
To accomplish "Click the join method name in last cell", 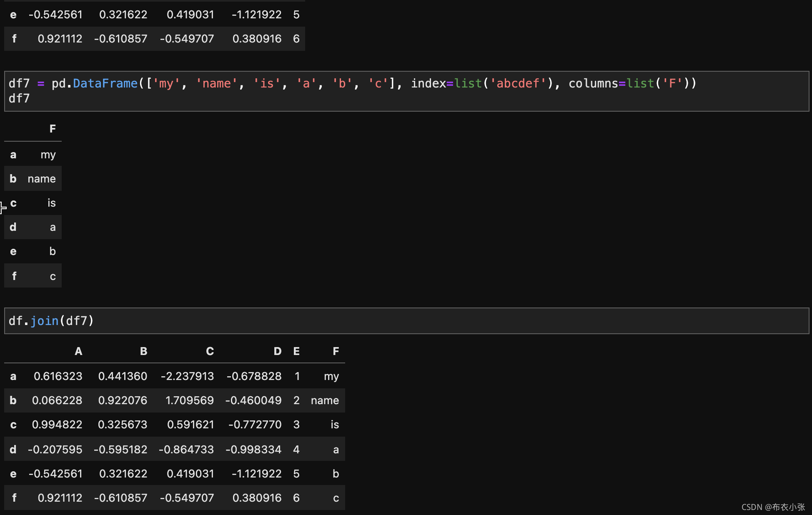I will pos(45,321).
